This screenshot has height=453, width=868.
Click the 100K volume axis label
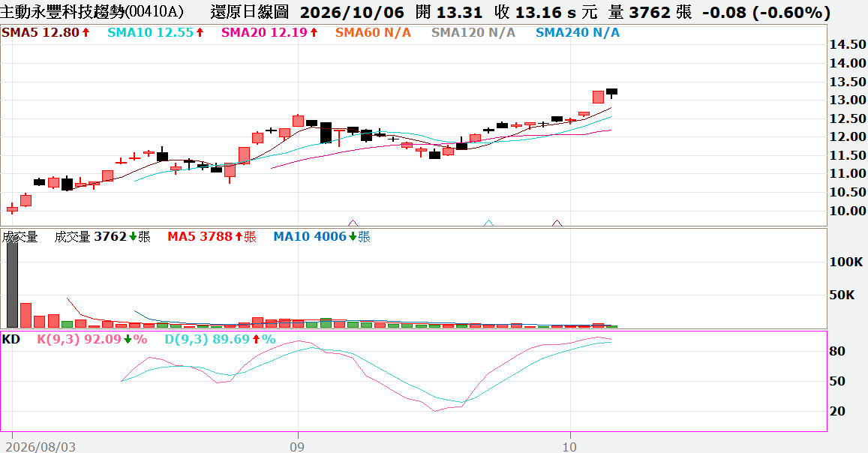coord(845,262)
